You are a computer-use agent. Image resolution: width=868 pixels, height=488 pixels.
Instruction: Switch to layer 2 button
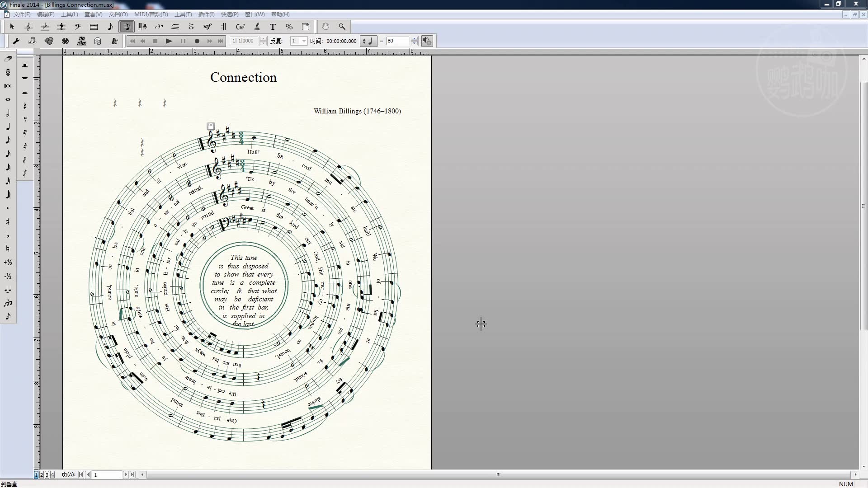42,475
